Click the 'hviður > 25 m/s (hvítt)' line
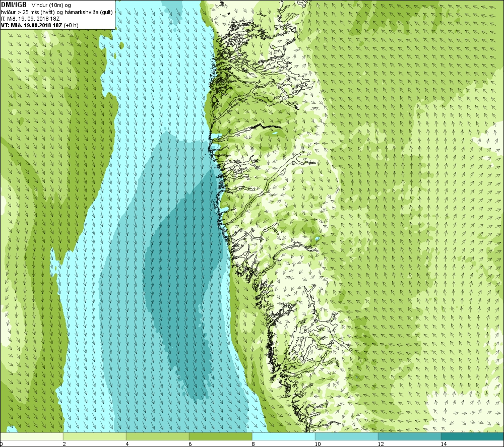Screen dimensions: 504x447 [x=27, y=12]
